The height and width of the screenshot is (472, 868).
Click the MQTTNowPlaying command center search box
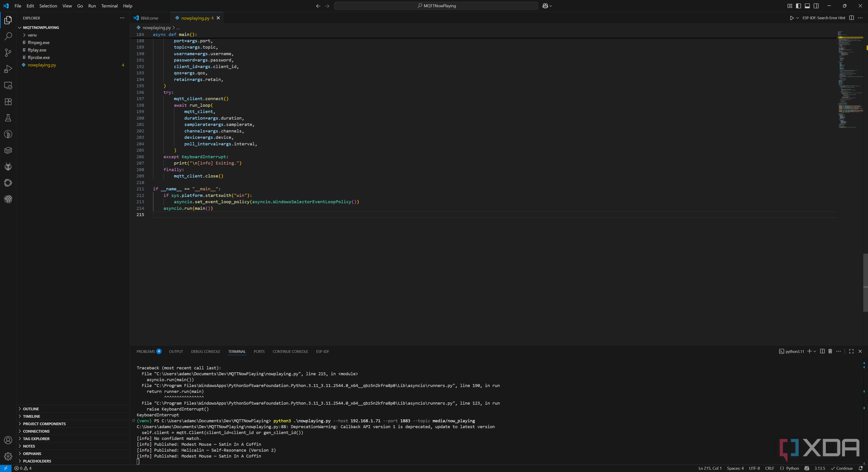pos(436,6)
